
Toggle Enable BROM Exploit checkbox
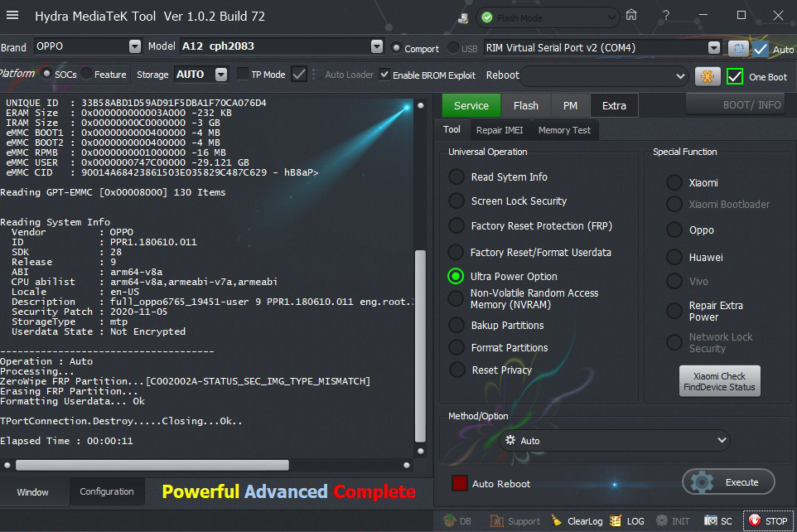click(384, 75)
